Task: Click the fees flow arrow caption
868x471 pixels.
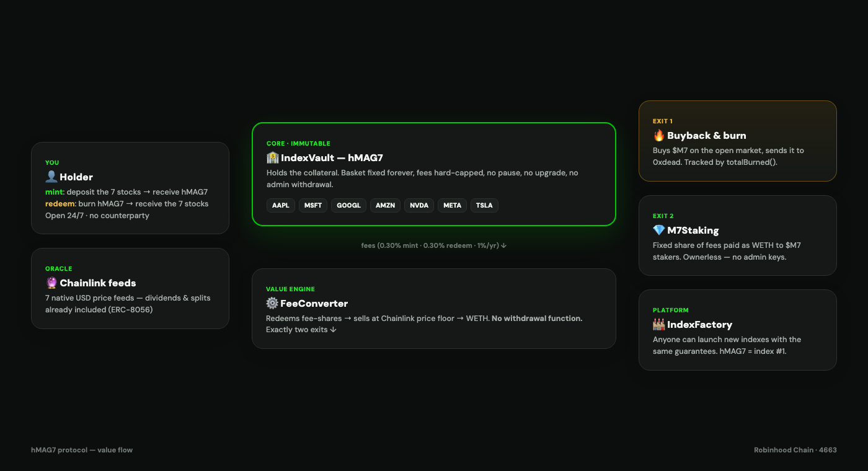Action: tap(434, 245)
